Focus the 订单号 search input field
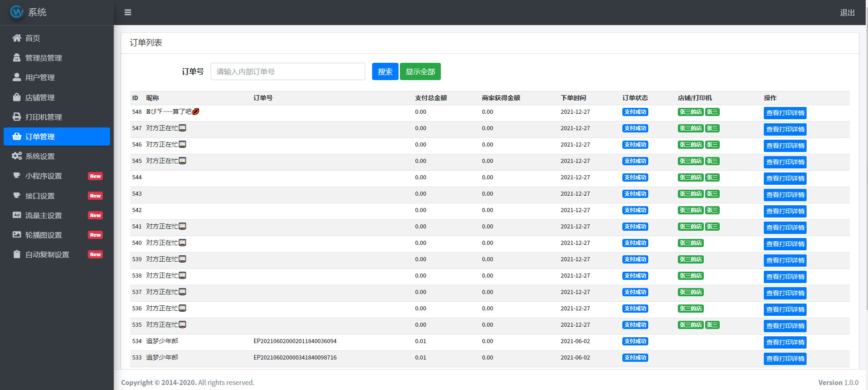The image size is (868, 390). (x=288, y=71)
